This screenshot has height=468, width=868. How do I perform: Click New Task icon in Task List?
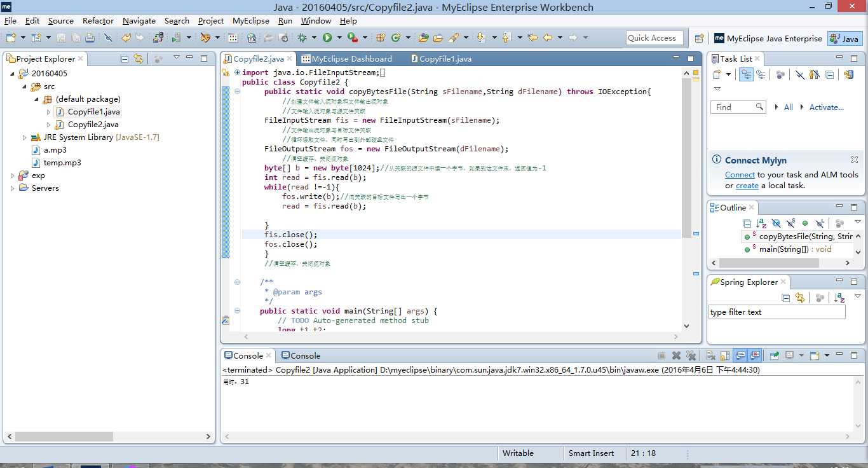click(717, 74)
